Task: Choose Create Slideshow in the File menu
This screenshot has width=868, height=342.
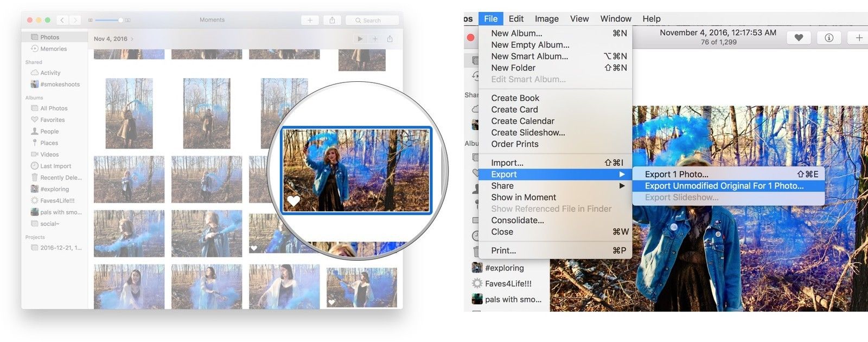Action: [528, 133]
